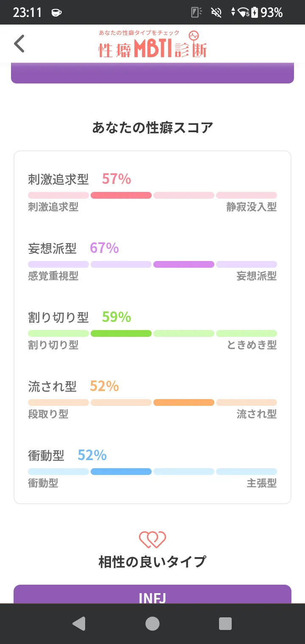Tap the 静寂没入型 label
The width and height of the screenshot is (305, 644).
click(251, 207)
